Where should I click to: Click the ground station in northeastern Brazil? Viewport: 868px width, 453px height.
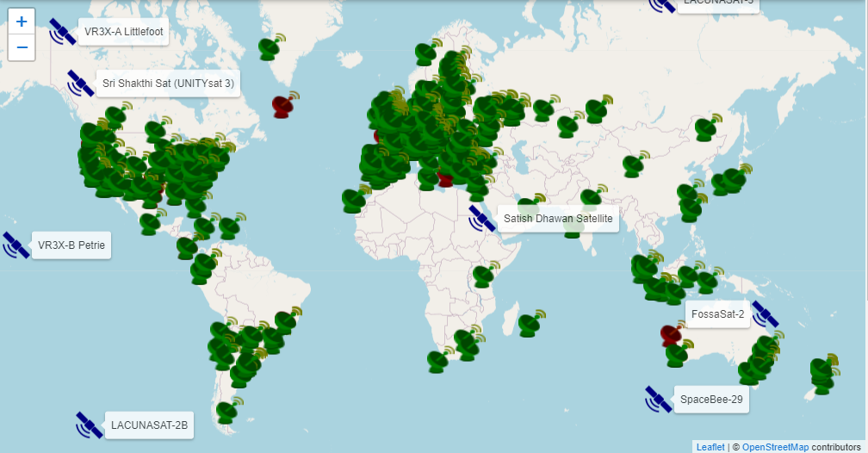[x=288, y=320]
